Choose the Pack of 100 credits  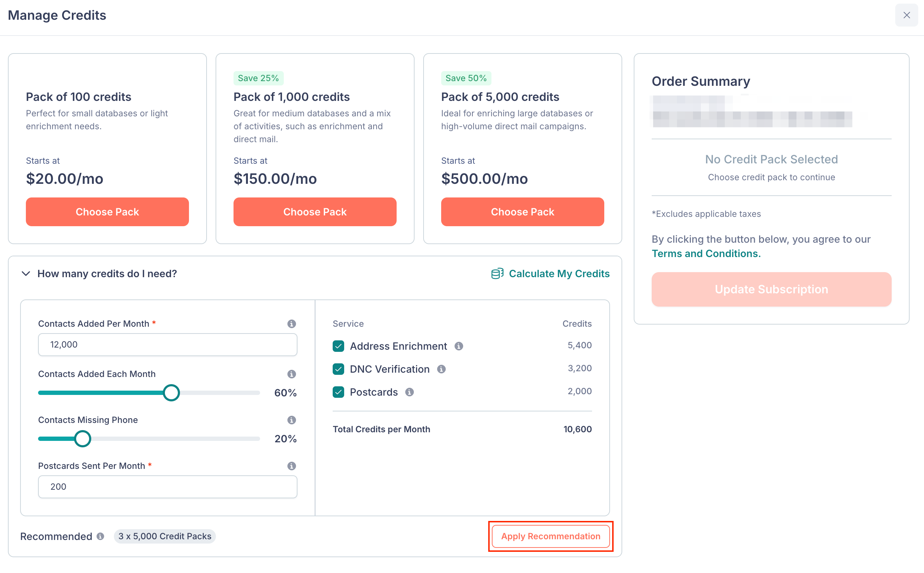click(x=107, y=212)
